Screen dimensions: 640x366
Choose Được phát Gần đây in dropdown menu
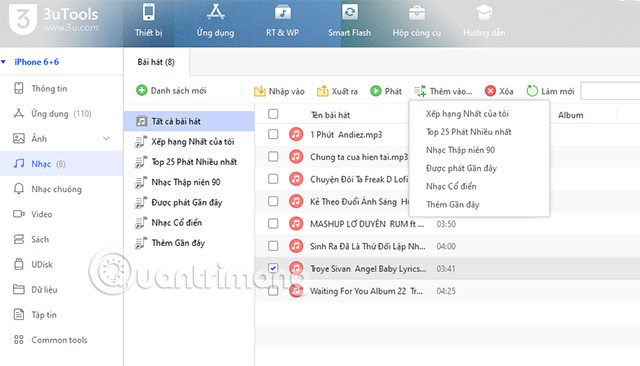click(479, 168)
